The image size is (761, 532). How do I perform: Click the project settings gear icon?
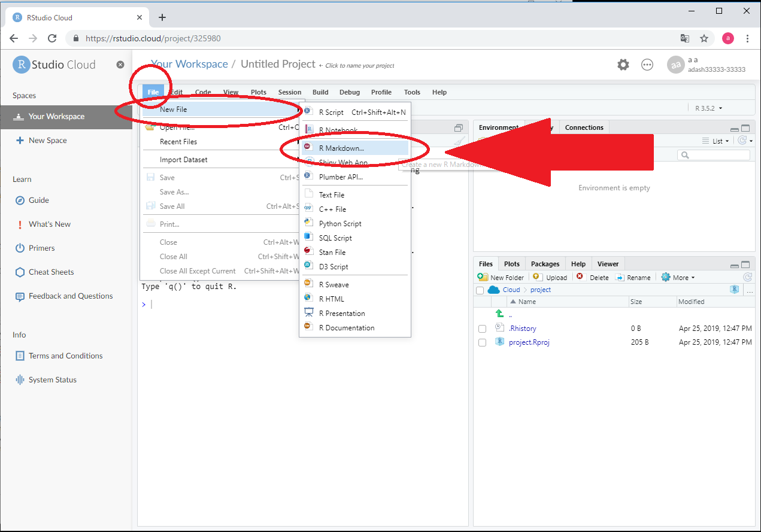pyautogui.click(x=623, y=65)
